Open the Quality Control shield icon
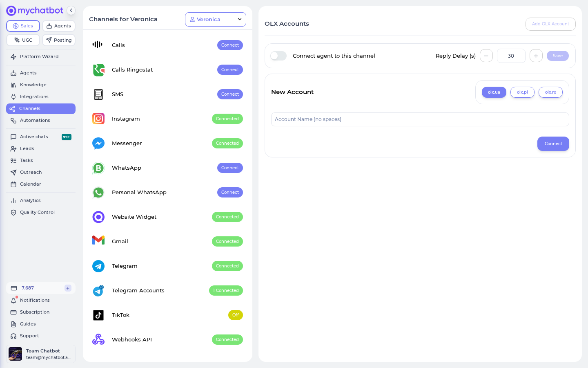588x368 pixels. (13, 213)
